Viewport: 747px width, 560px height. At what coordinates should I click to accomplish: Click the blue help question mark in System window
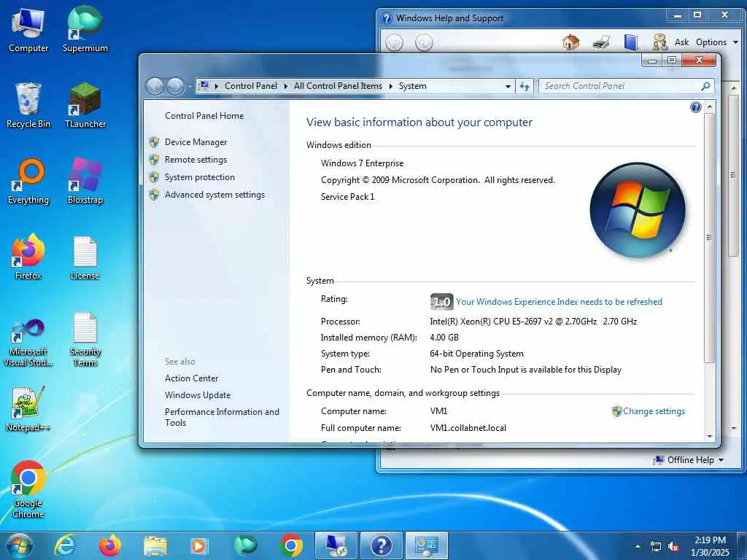pos(695,107)
